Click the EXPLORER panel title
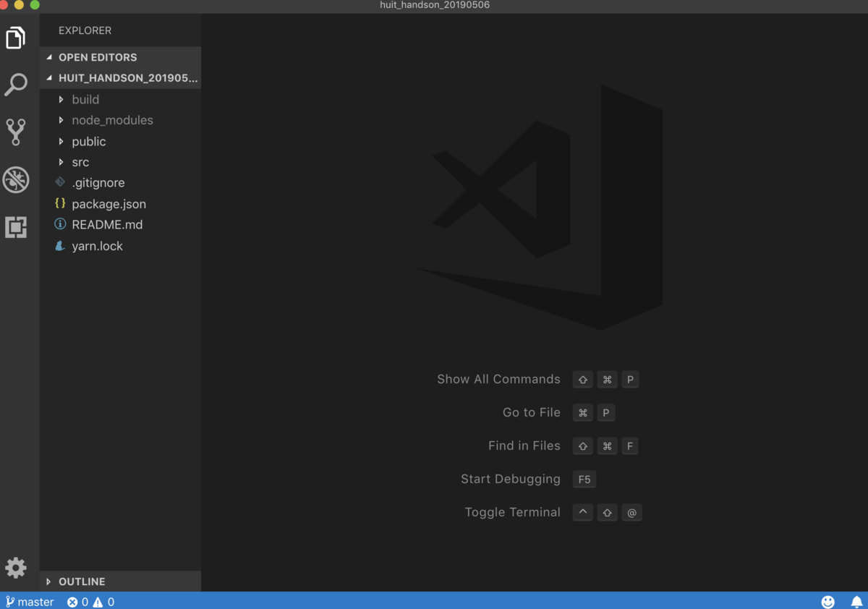This screenshot has height=609, width=868. pos(85,30)
